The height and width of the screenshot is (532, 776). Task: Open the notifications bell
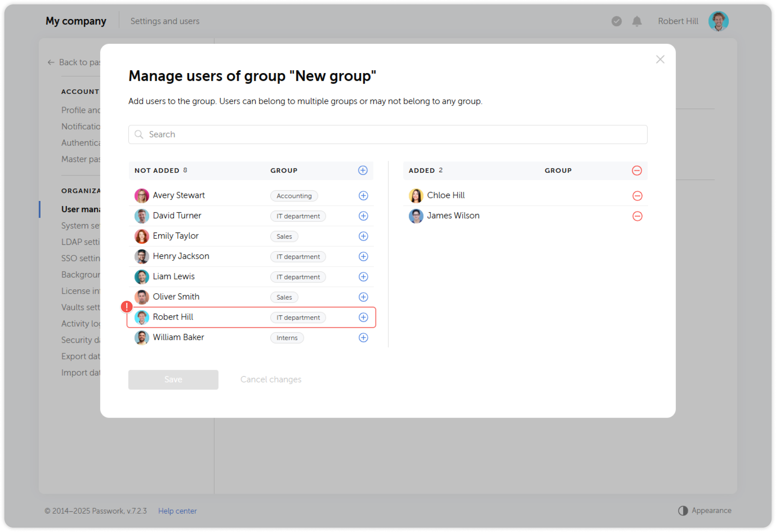coord(636,21)
